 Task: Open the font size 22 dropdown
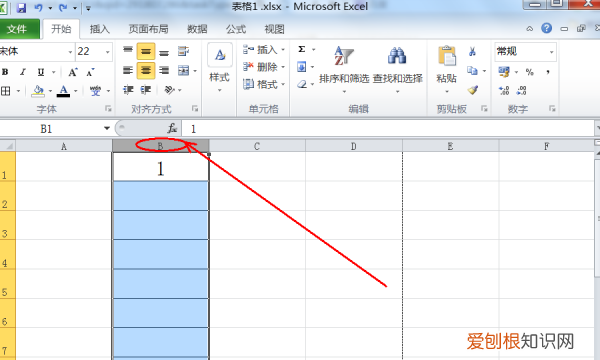[x=108, y=52]
